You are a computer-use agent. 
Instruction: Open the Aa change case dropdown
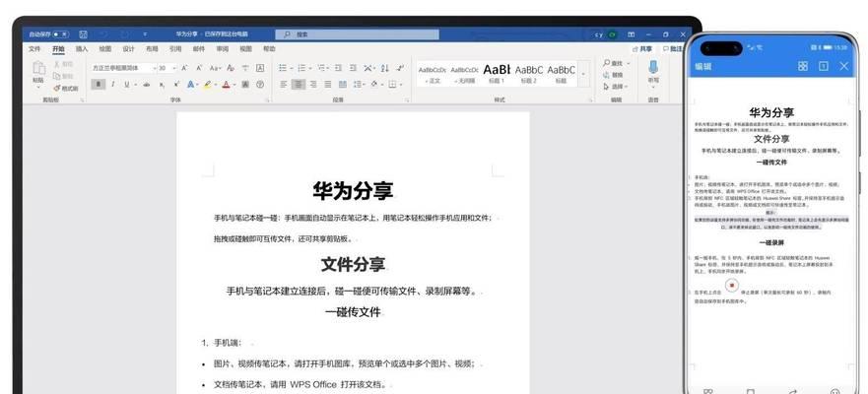coord(216,68)
